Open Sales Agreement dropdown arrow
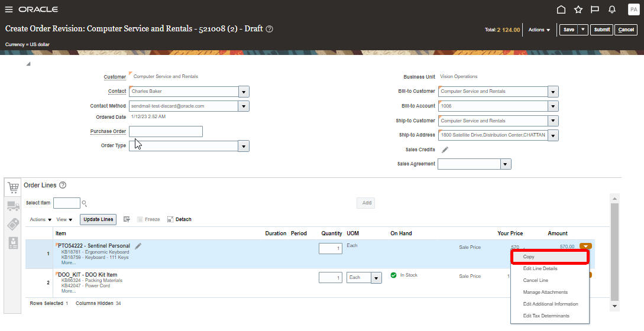This screenshot has width=644, height=331. [506, 164]
